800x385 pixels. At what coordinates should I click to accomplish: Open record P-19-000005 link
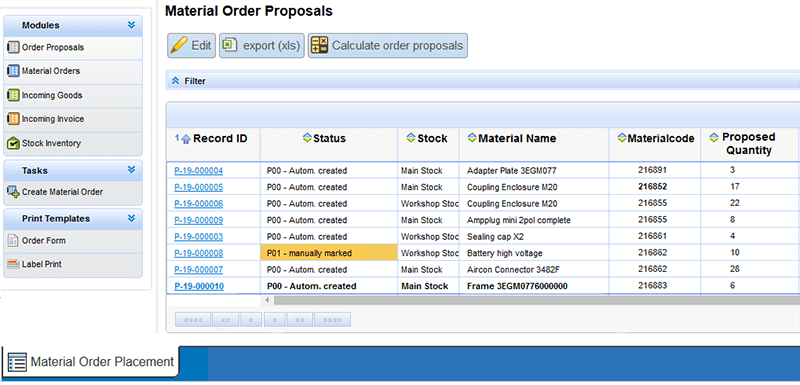pyautogui.click(x=198, y=187)
